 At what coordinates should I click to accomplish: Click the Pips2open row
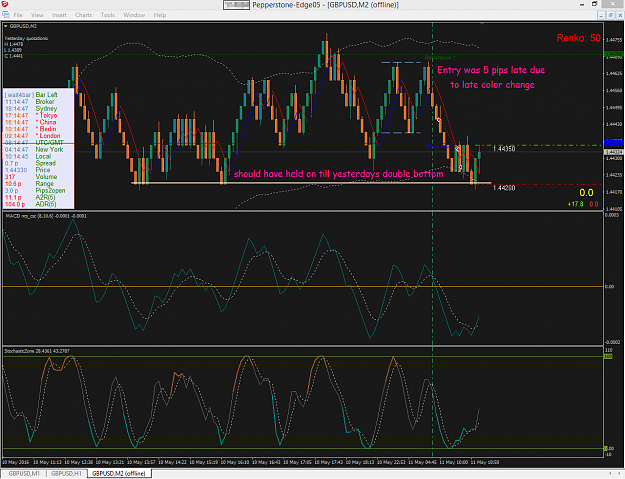tap(35, 190)
